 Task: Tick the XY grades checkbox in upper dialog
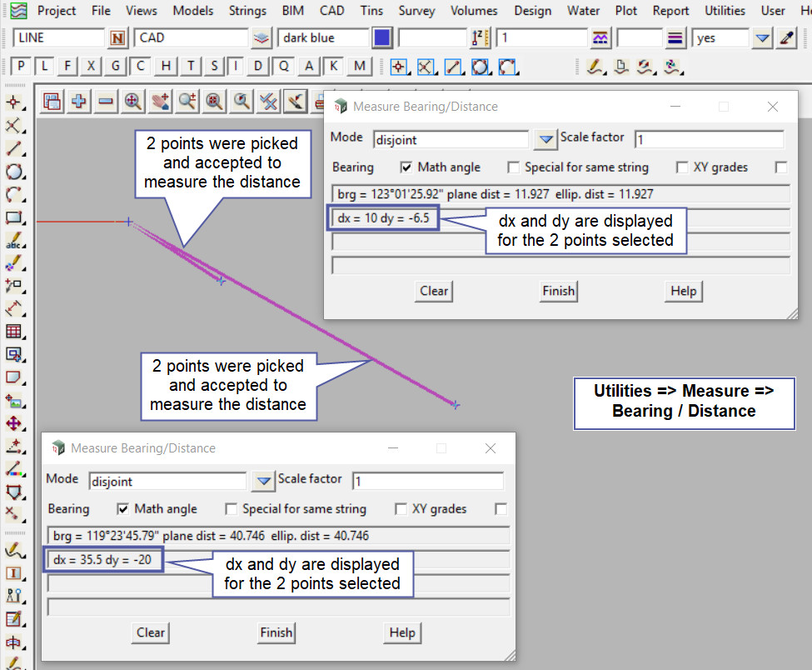point(682,167)
